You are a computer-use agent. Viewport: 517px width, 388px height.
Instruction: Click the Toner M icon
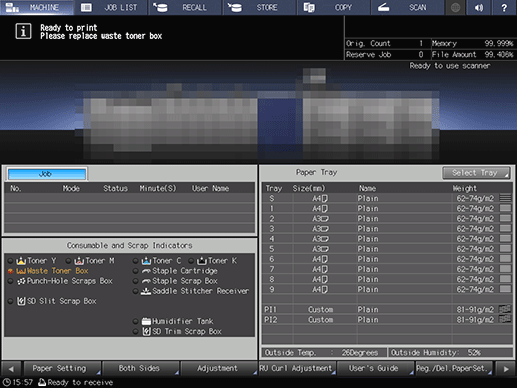(x=79, y=261)
